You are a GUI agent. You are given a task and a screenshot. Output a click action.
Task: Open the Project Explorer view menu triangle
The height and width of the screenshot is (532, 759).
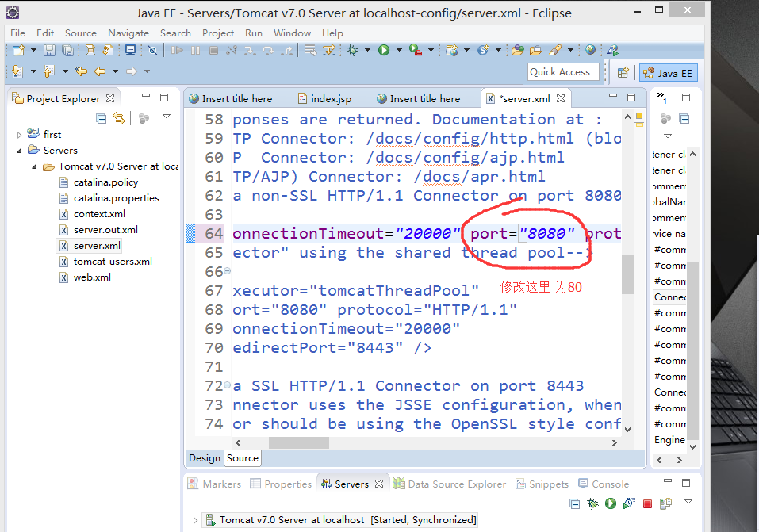pos(167,117)
